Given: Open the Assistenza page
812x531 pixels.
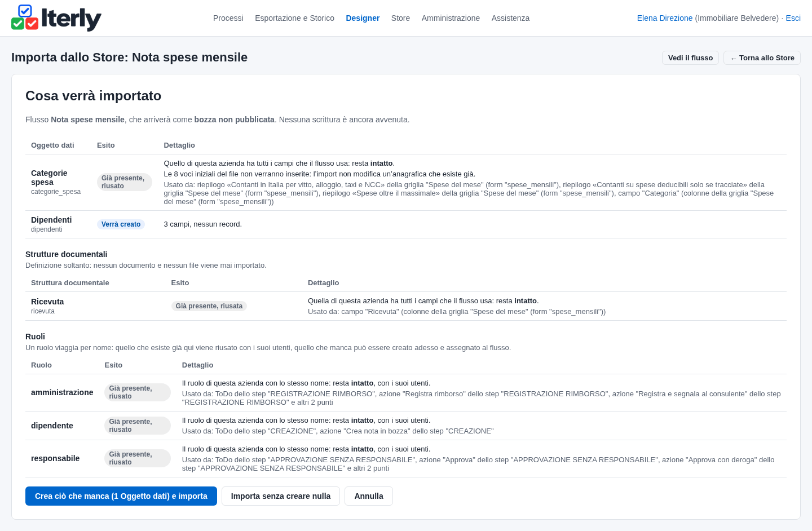Looking at the screenshot, I should click(510, 18).
